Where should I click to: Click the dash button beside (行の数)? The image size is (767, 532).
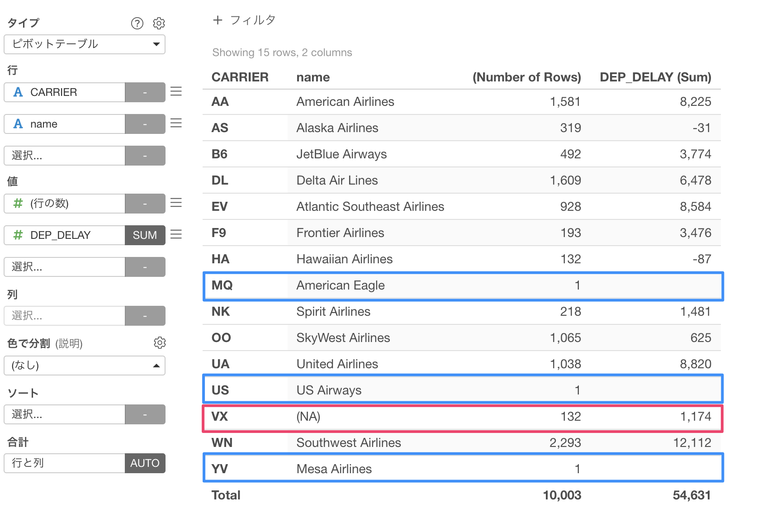tap(145, 204)
